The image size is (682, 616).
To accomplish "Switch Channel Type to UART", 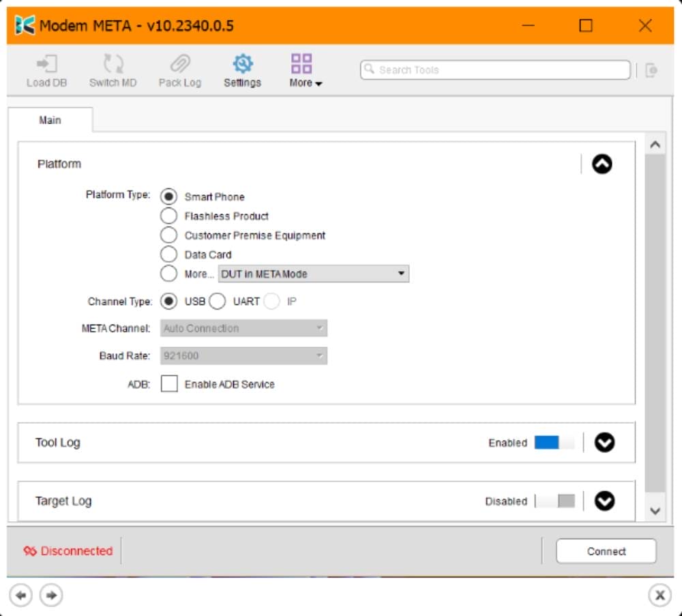I will click(x=217, y=301).
